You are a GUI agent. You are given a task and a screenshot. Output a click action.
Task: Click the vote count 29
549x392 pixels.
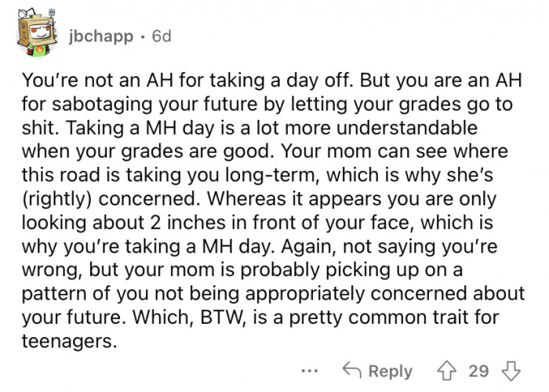point(478,371)
